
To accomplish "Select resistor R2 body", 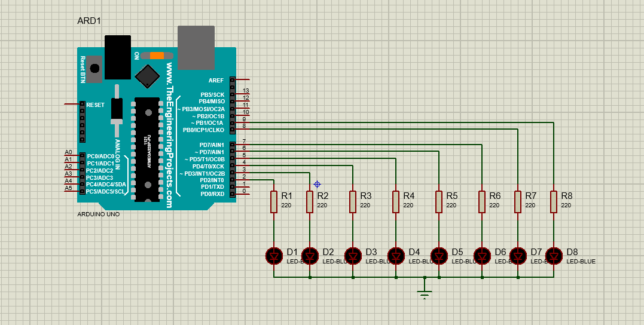I will 310,202.
